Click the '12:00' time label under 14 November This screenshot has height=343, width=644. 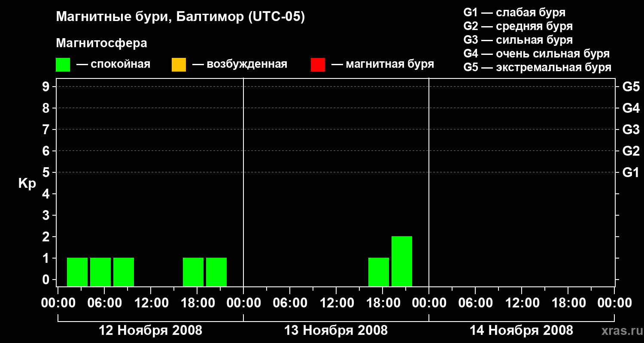point(522,303)
